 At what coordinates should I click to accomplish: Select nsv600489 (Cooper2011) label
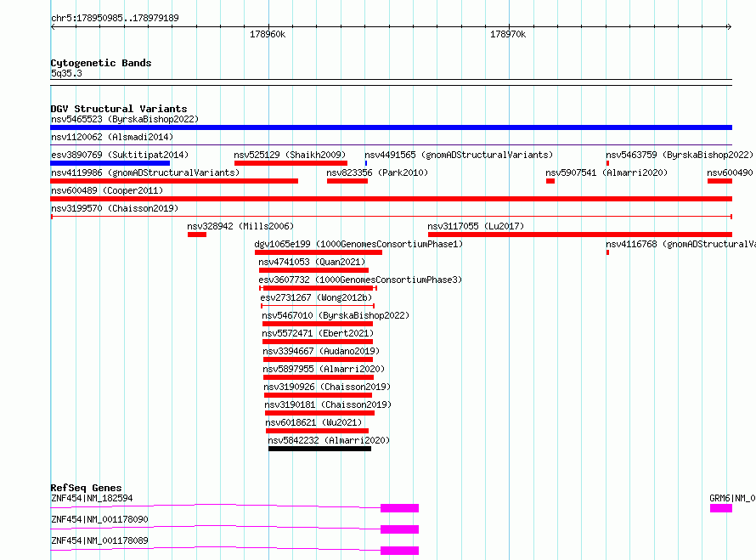pyautogui.click(x=107, y=190)
